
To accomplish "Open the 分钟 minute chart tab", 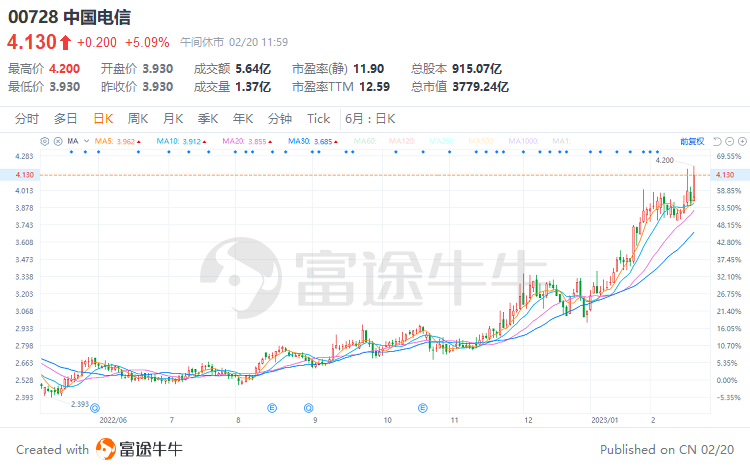I will click(x=280, y=119).
